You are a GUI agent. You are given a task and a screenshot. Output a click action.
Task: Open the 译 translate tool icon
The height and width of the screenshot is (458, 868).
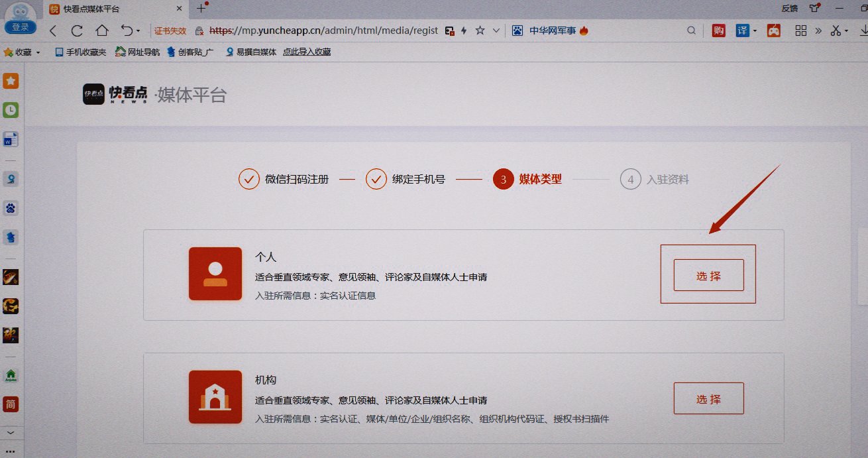pos(743,30)
